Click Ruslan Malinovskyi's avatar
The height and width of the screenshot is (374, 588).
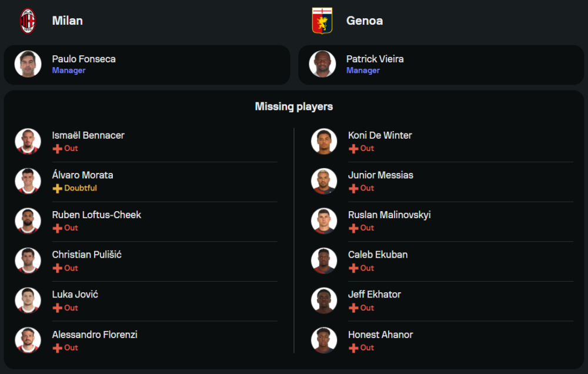[x=324, y=221]
